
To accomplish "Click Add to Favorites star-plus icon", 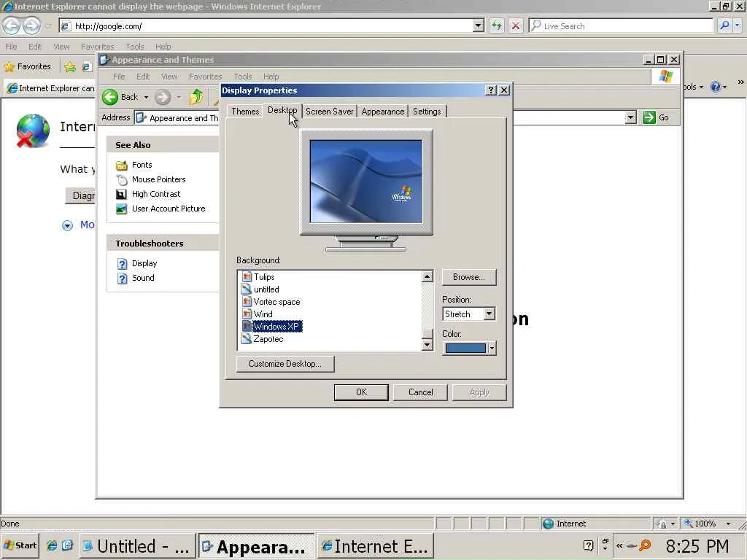I will coord(70,67).
